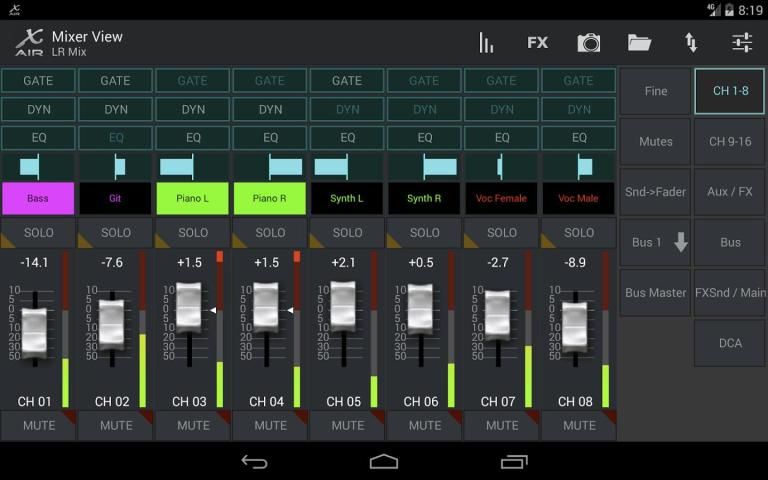Image resolution: width=768 pixels, height=480 pixels.
Task: Tap the camera snapshot icon
Action: (589, 42)
